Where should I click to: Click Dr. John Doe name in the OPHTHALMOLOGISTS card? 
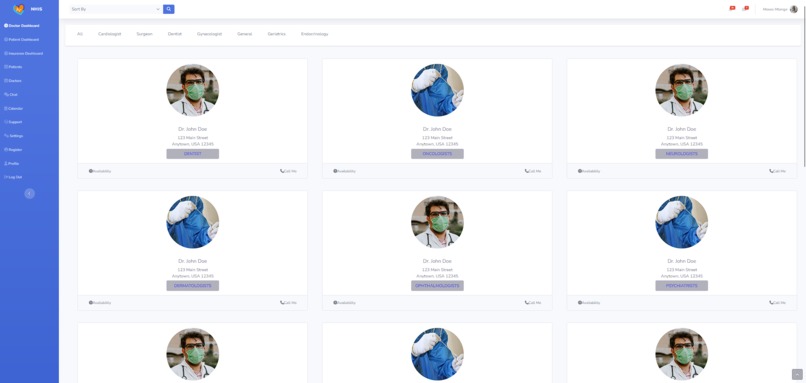437,261
